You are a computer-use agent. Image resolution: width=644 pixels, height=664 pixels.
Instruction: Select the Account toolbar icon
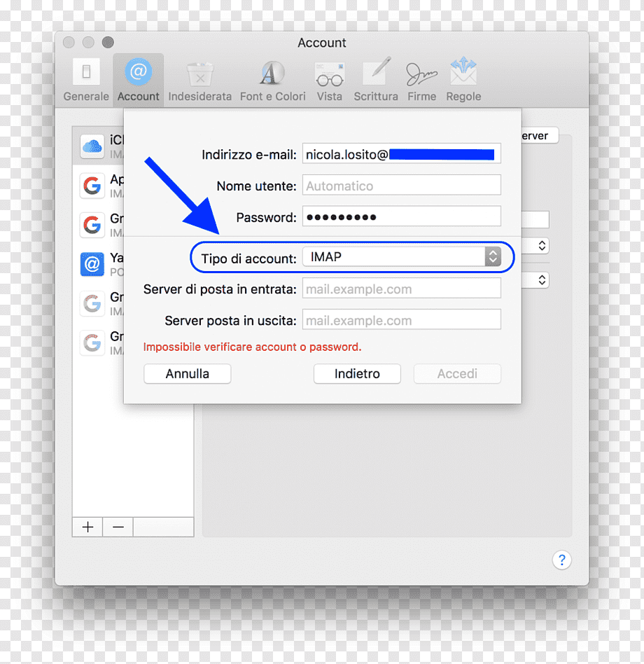(x=139, y=80)
